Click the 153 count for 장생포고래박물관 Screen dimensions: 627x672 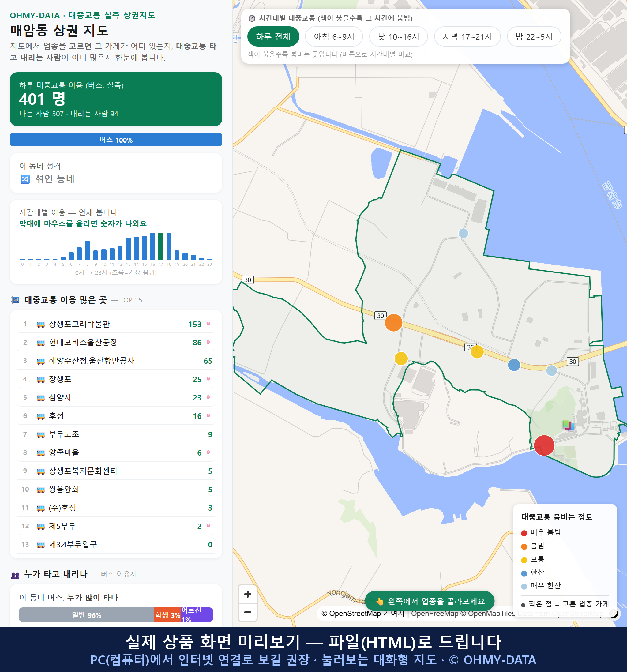pyautogui.click(x=195, y=324)
